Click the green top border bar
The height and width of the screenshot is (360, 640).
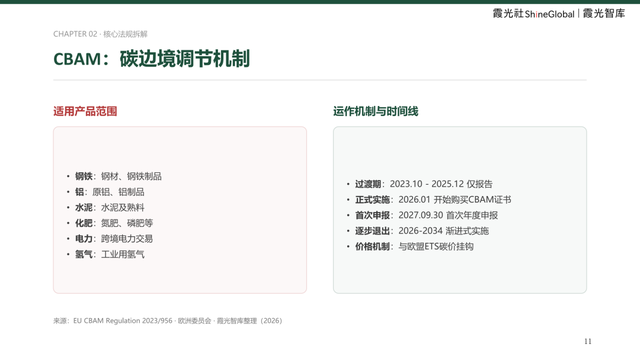[320, 2]
